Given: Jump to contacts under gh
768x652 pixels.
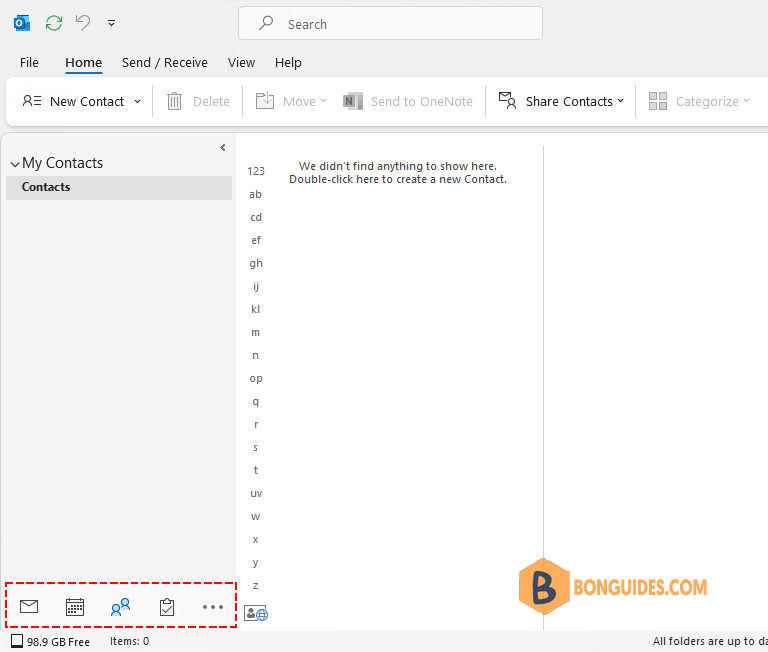Looking at the screenshot, I should click(256, 264).
